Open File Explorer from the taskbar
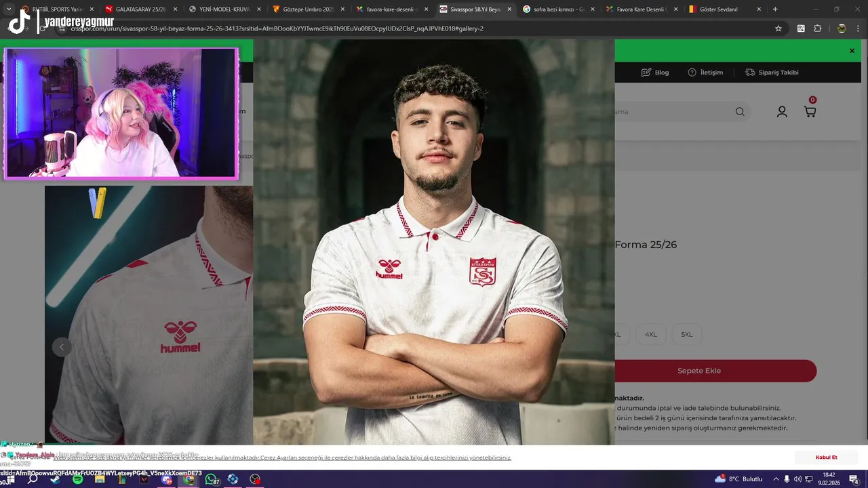 point(100,479)
